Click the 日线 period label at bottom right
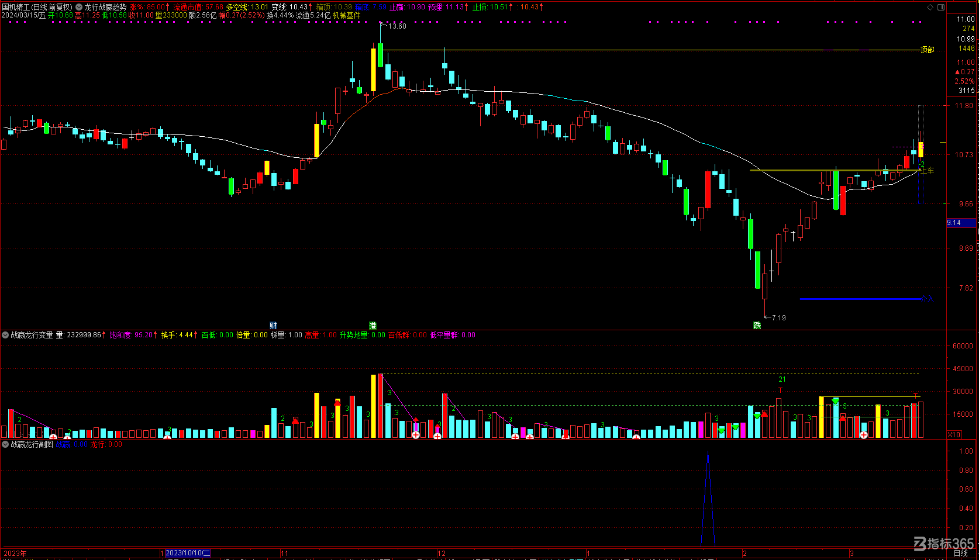The image size is (979, 560). click(x=961, y=553)
